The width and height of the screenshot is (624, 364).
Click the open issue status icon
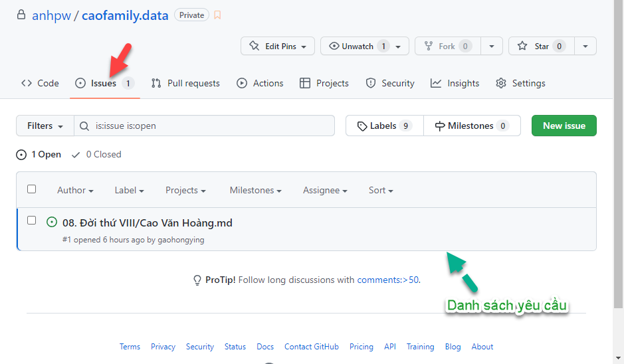pos(52,223)
